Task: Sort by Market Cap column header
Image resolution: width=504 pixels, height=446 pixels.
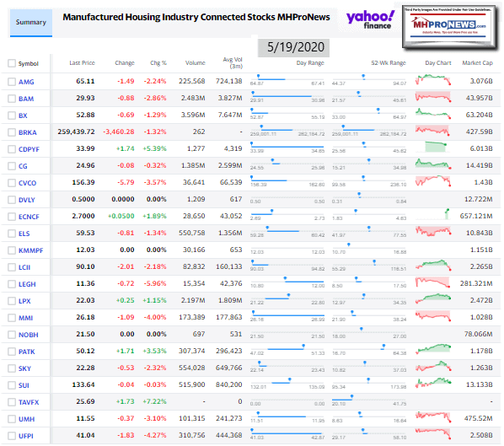Action: [477, 63]
